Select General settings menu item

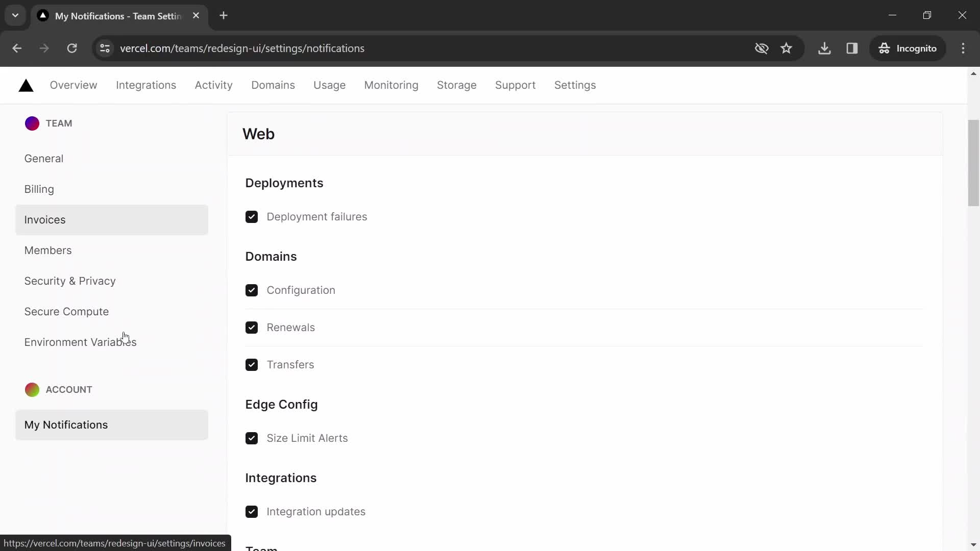(x=44, y=158)
